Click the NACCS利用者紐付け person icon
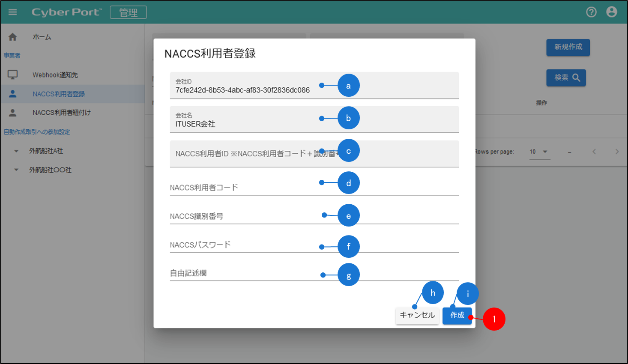Image resolution: width=628 pixels, height=364 pixels. (13, 113)
